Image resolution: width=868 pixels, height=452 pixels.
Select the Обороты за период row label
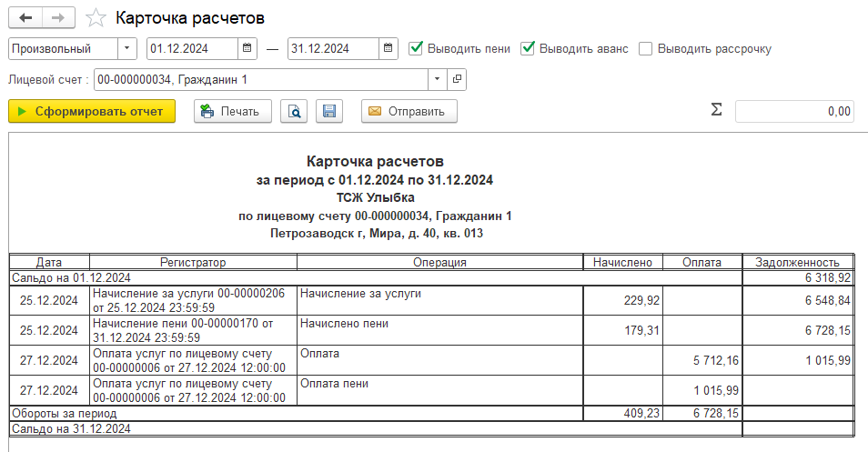[x=65, y=413]
